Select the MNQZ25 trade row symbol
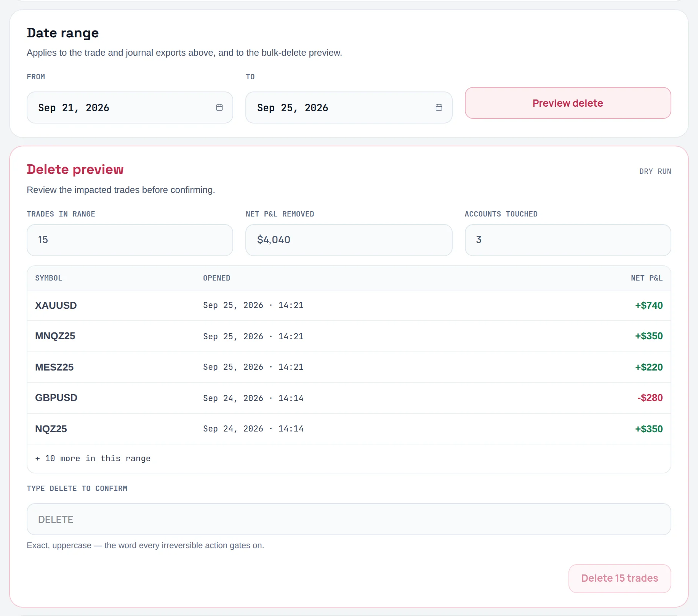 (55, 336)
